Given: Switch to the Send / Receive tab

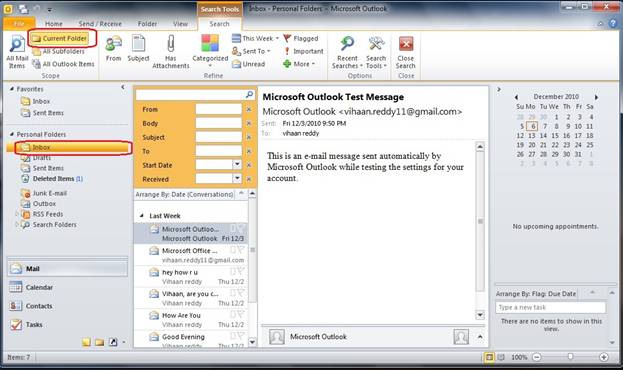Looking at the screenshot, I should tap(100, 24).
